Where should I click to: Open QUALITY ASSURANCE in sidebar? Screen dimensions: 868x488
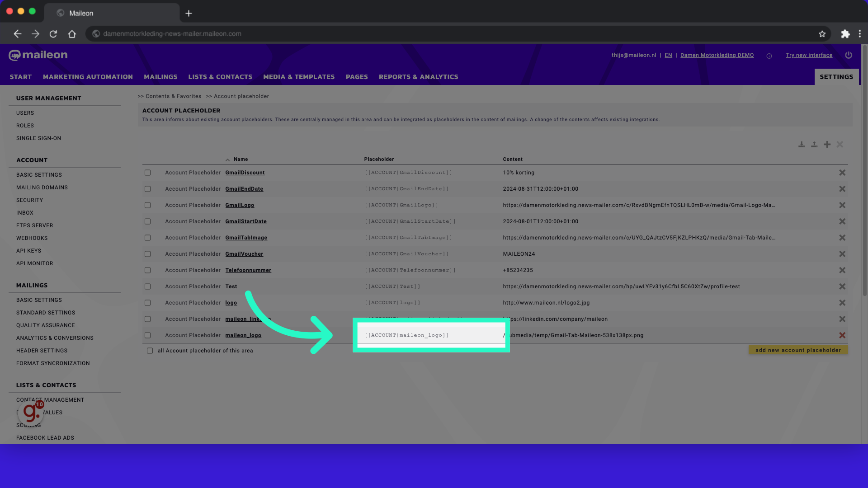[x=46, y=325]
